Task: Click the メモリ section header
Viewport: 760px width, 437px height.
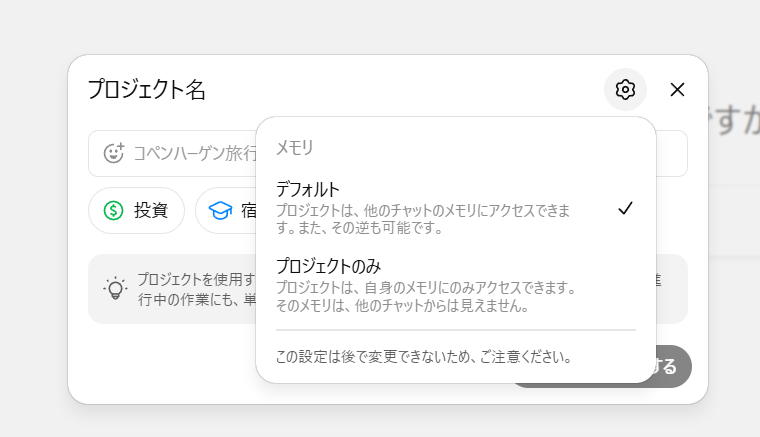Action: [295, 147]
